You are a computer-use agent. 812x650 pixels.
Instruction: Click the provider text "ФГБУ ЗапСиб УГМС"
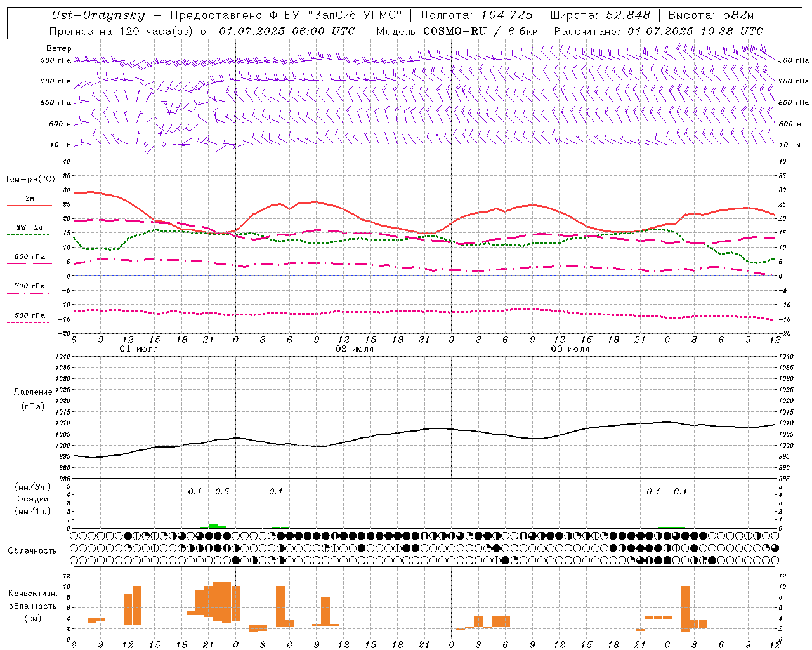pyautogui.click(x=337, y=15)
